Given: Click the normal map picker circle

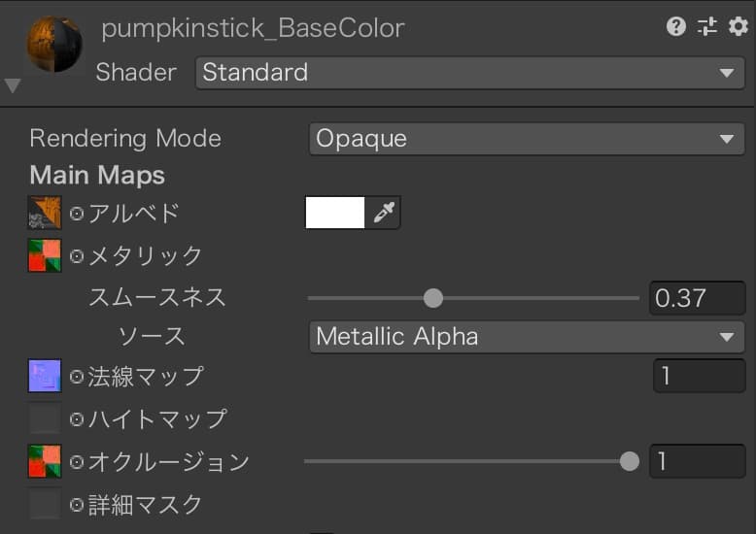Looking at the screenshot, I should click(x=77, y=376).
